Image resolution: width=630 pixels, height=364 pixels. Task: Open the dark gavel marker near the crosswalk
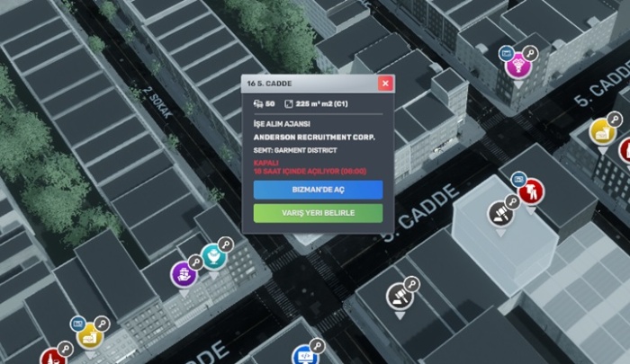pos(397,295)
